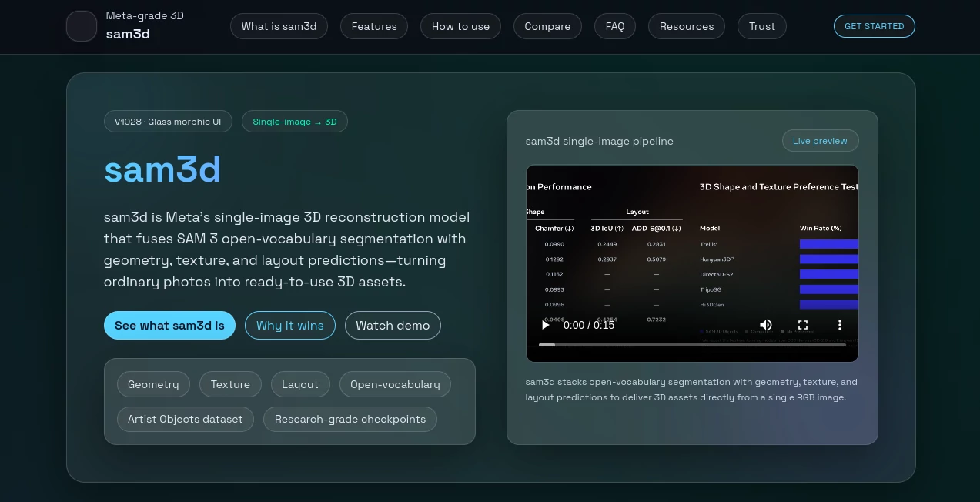
Task: Go to the Compare section
Action: click(x=547, y=26)
